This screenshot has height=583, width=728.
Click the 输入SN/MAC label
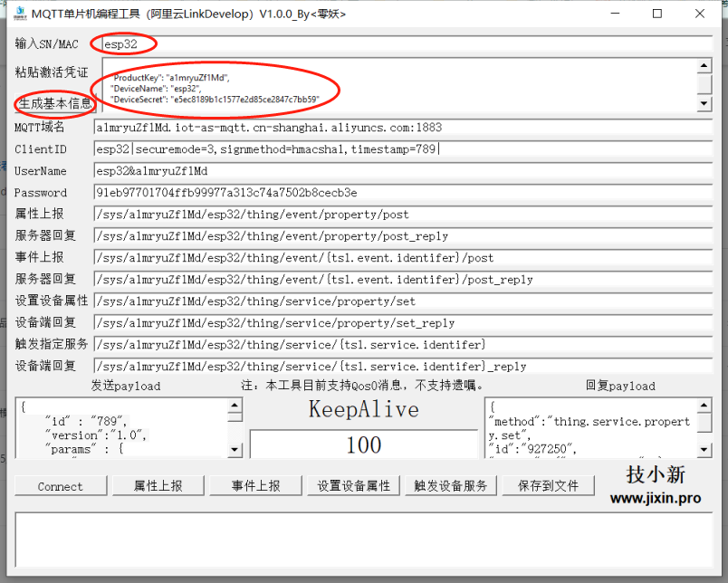click(x=46, y=43)
